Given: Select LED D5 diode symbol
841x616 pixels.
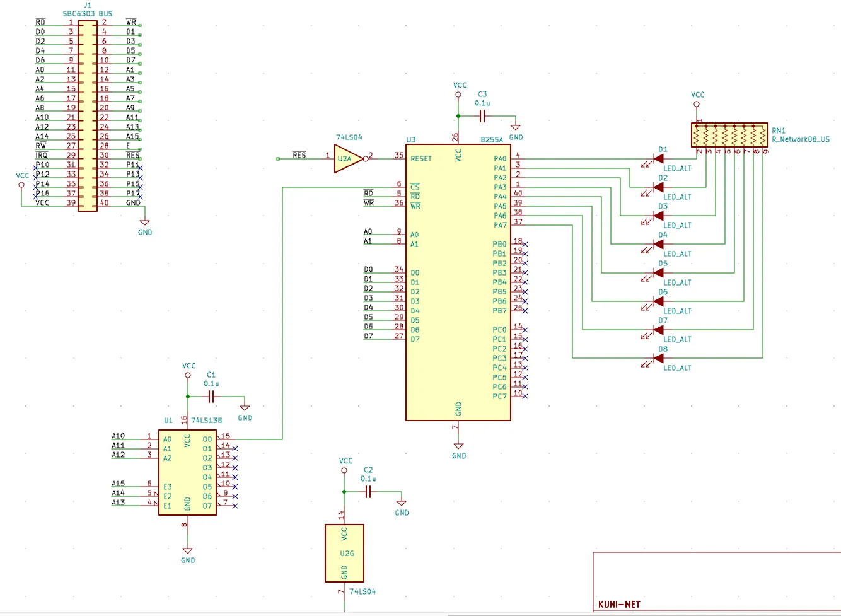Looking at the screenshot, I should [x=658, y=273].
